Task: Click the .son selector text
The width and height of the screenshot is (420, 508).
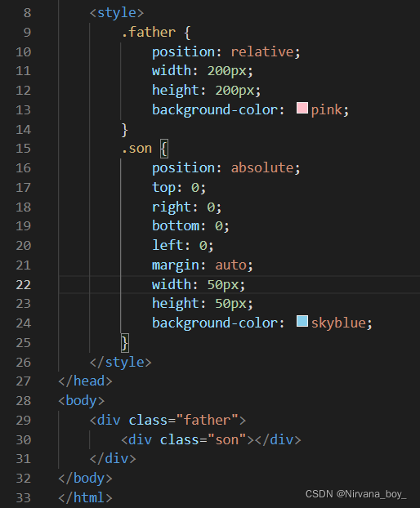Action: (136, 149)
